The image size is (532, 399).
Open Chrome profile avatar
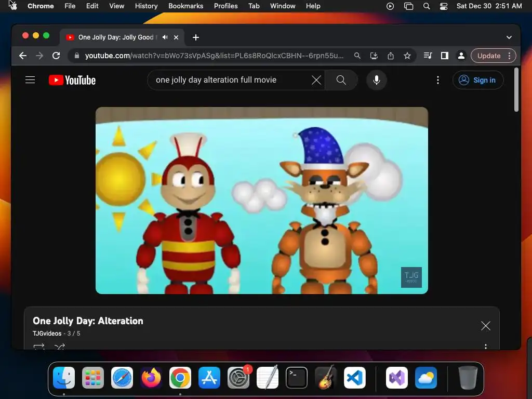pyautogui.click(x=461, y=56)
